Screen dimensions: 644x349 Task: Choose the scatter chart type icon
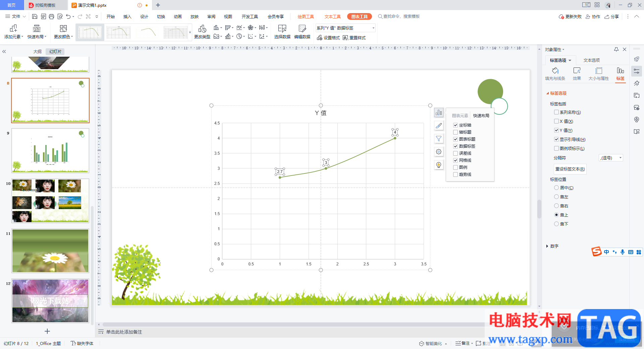(251, 36)
